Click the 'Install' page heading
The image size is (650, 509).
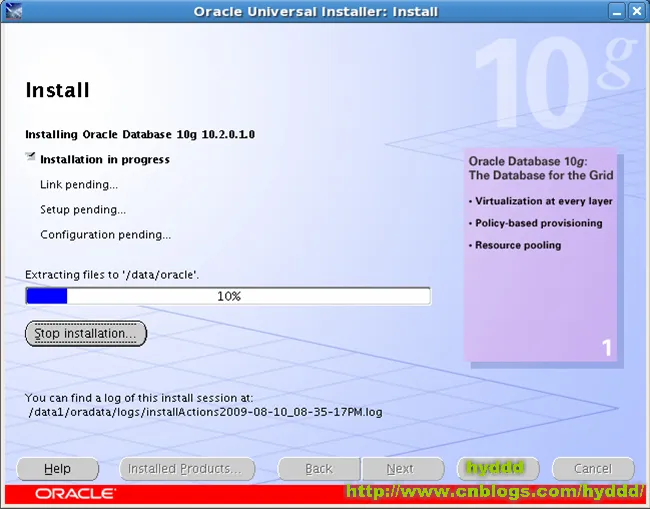click(x=58, y=90)
